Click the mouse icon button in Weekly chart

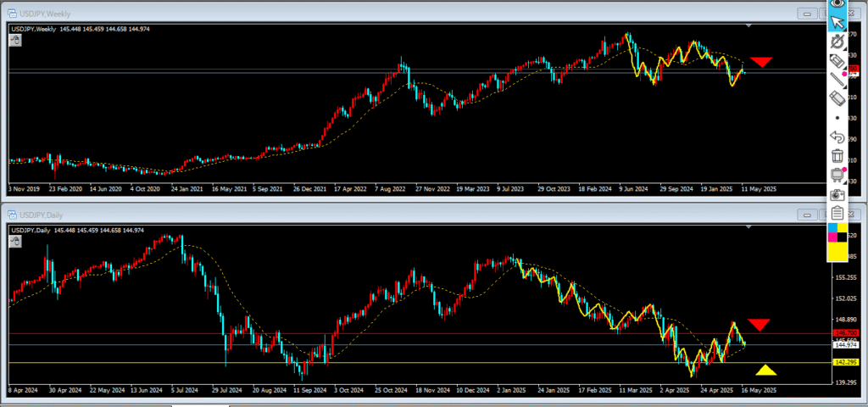tap(15, 40)
